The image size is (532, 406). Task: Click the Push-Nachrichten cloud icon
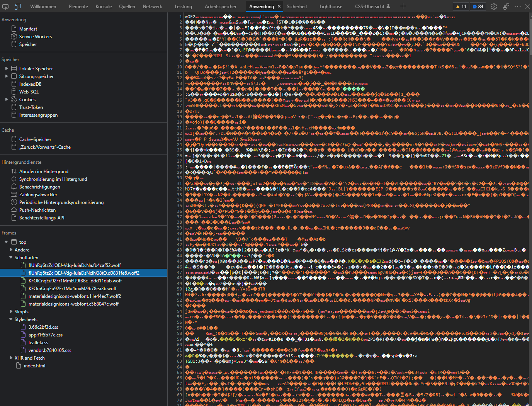[14, 210]
